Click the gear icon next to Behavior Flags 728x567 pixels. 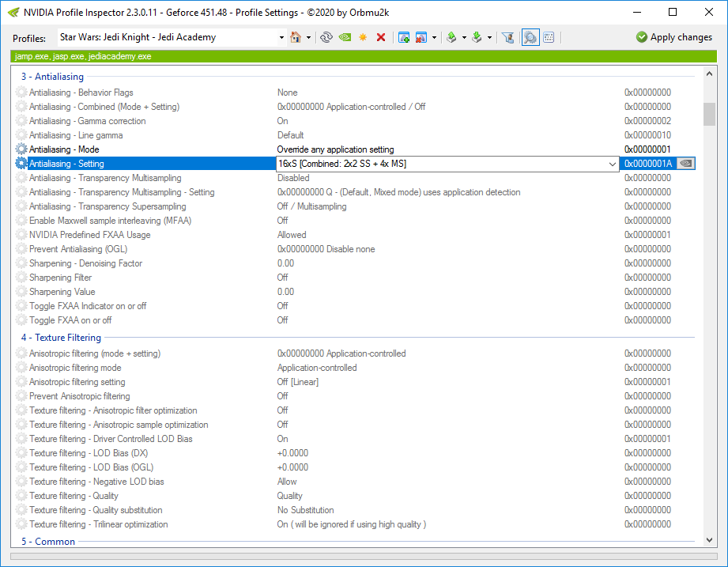[21, 93]
